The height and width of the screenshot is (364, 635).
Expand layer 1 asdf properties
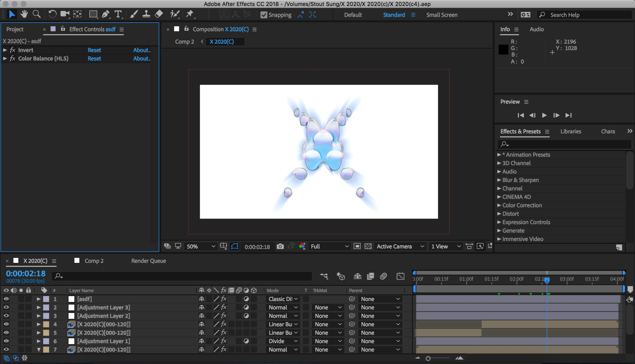tap(39, 299)
